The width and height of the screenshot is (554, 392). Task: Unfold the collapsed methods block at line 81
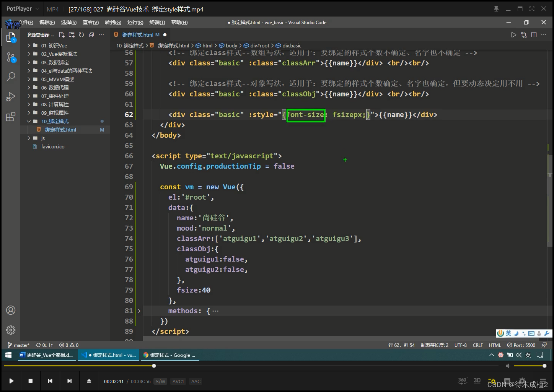click(x=139, y=311)
